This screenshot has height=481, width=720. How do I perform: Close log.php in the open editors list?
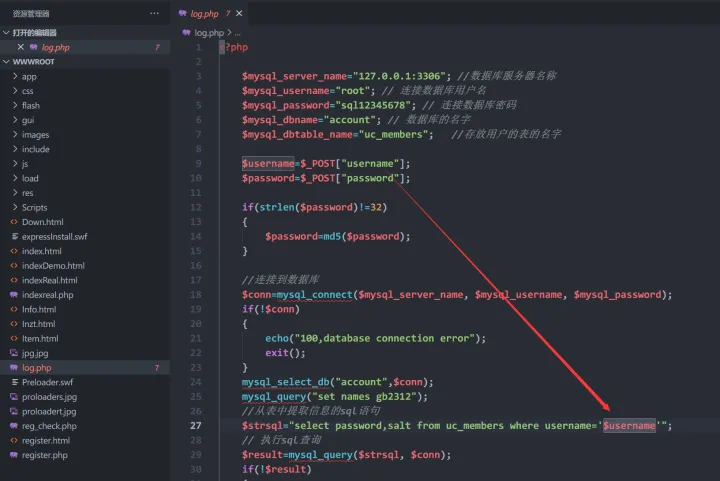20,47
